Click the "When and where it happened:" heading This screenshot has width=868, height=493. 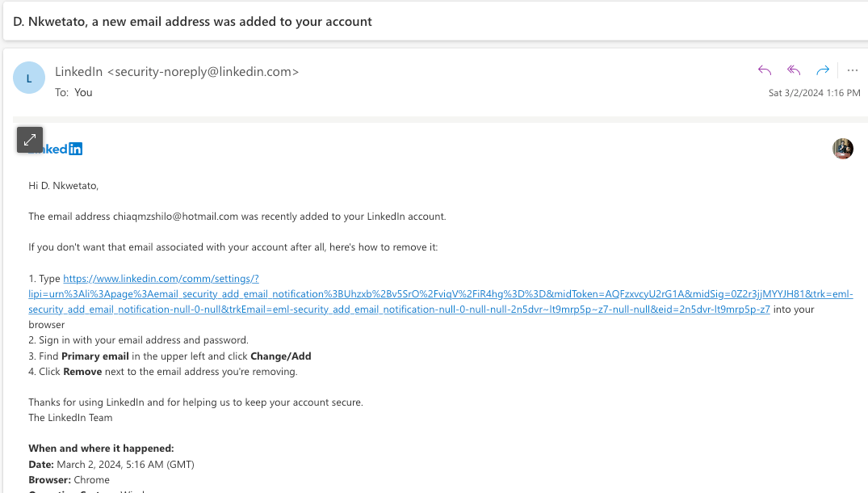tap(101, 449)
